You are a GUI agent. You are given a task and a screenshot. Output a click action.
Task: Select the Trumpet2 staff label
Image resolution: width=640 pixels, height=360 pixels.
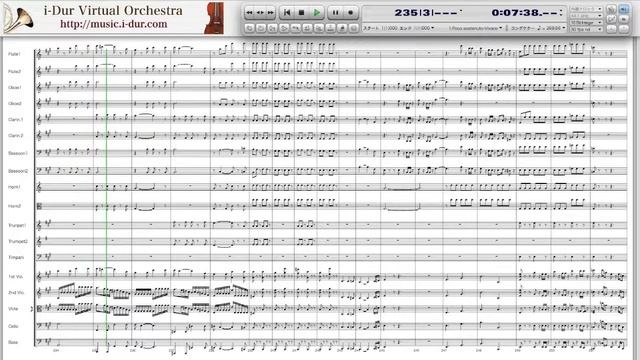[x=18, y=241]
